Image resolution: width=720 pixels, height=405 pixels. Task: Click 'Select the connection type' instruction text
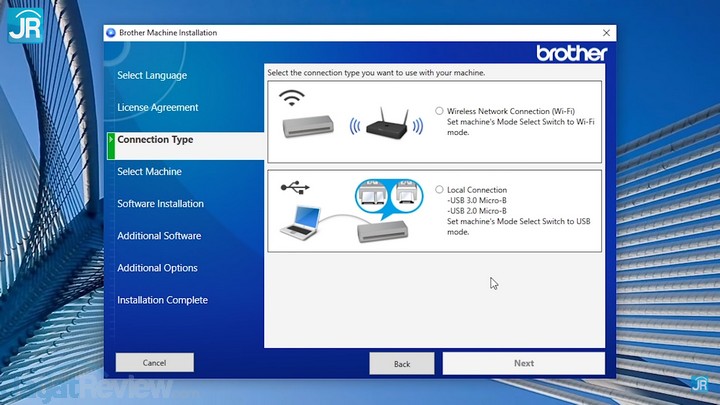pos(376,73)
